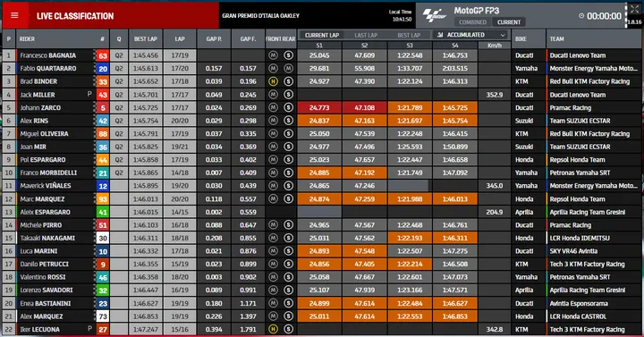Image resolution: width=644 pixels, height=337 pixels.
Task: Click Aleix Espargaro's 204.9 speed value
Action: coord(494,212)
